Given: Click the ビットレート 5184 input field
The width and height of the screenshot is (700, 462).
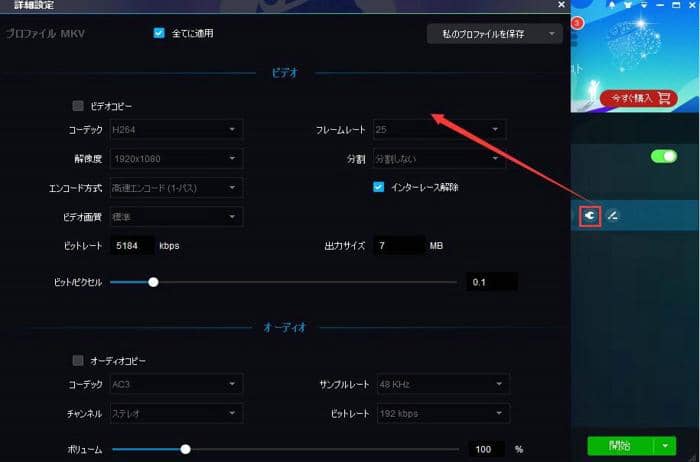Looking at the screenshot, I should click(133, 246).
